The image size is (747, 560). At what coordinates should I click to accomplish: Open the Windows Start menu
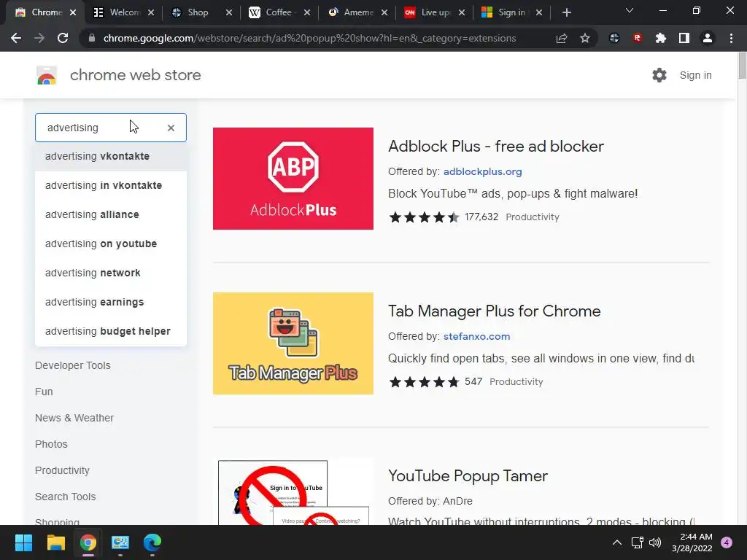(x=23, y=542)
